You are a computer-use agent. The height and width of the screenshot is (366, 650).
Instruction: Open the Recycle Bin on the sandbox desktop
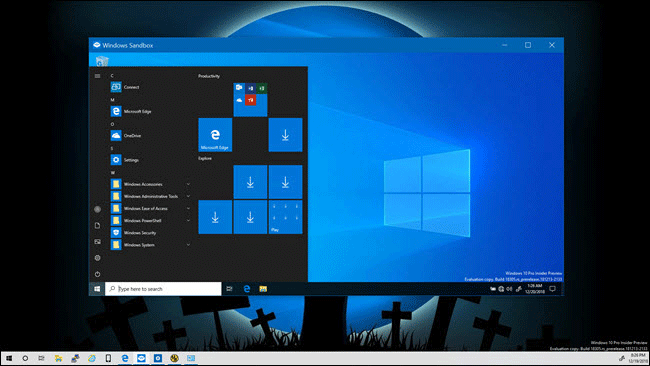pos(102,61)
